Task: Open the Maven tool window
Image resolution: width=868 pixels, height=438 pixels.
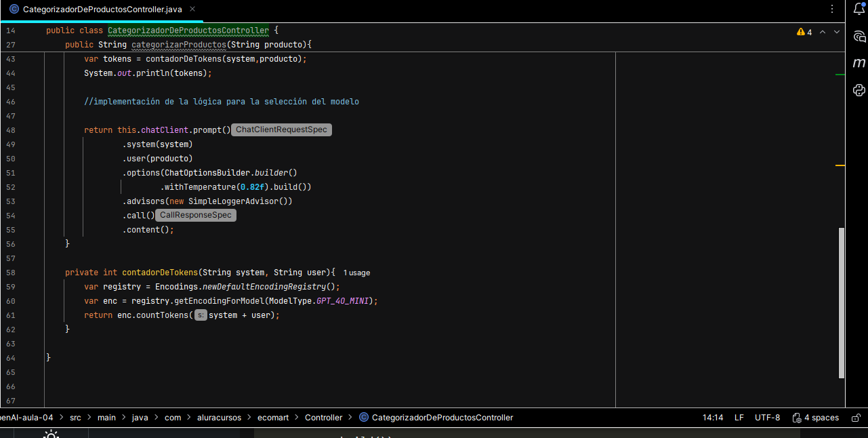Action: [x=859, y=63]
